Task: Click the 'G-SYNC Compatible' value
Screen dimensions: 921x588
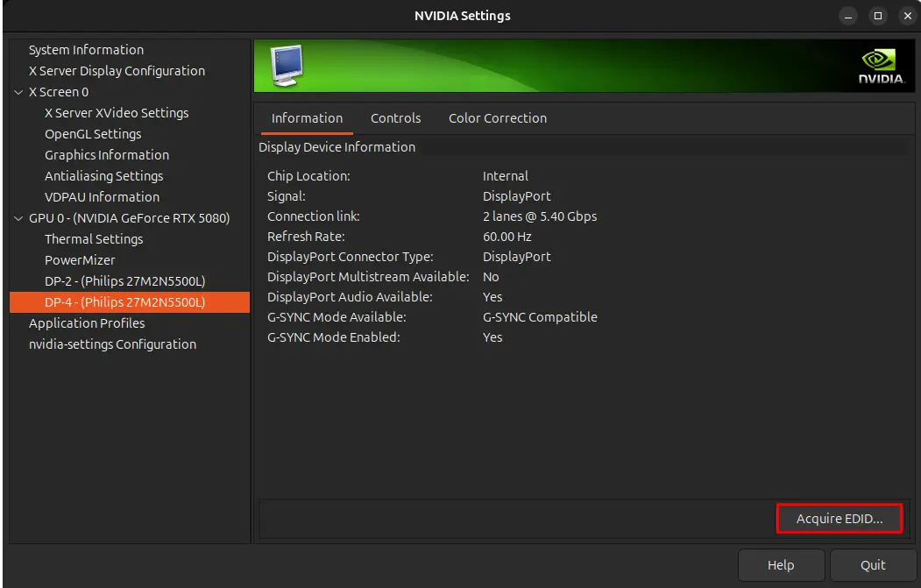Action: (x=540, y=317)
